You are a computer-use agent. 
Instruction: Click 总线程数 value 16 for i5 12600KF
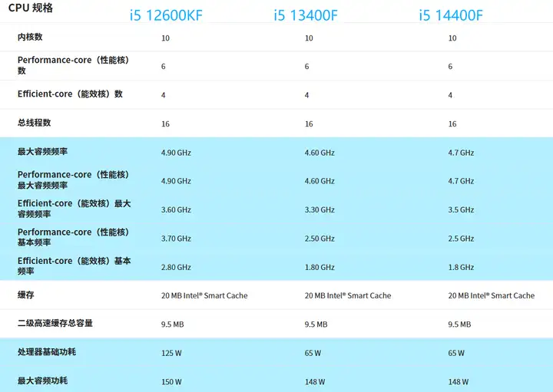pyautogui.click(x=165, y=124)
